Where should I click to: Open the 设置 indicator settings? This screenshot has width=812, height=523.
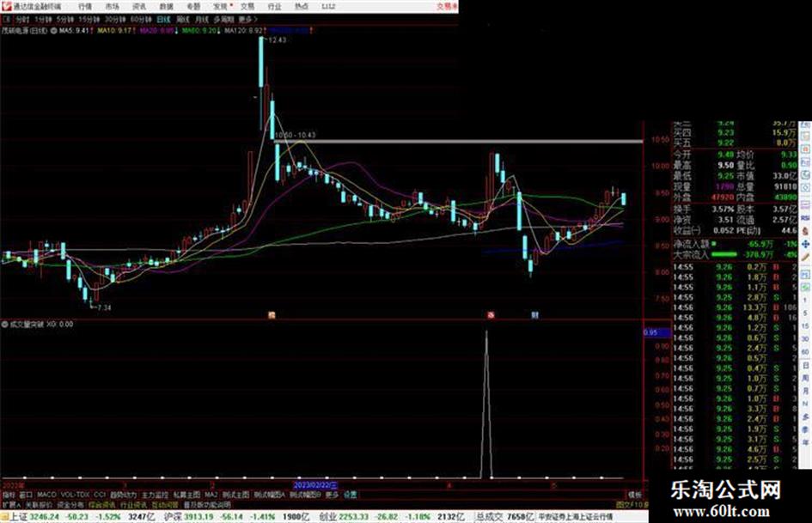click(351, 495)
